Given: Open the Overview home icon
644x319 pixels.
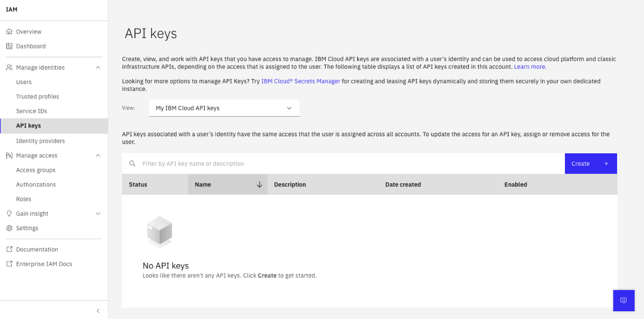Looking at the screenshot, I should tap(8, 31).
